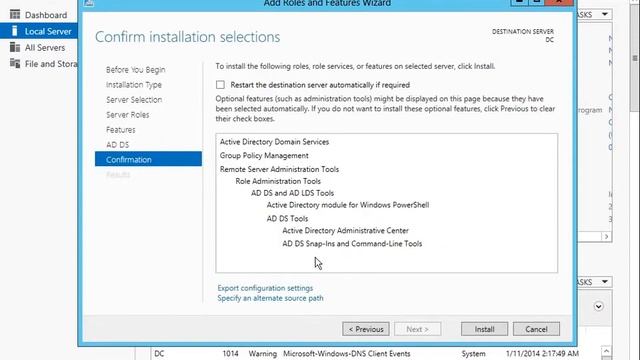Viewport: 640px width, 360px height.
Task: Click the Install button
Action: [484, 329]
